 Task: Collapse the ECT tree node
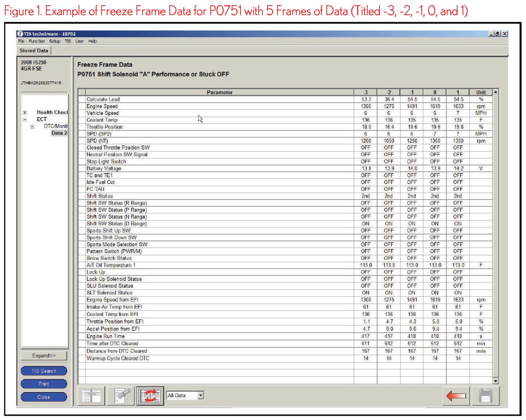coord(25,120)
